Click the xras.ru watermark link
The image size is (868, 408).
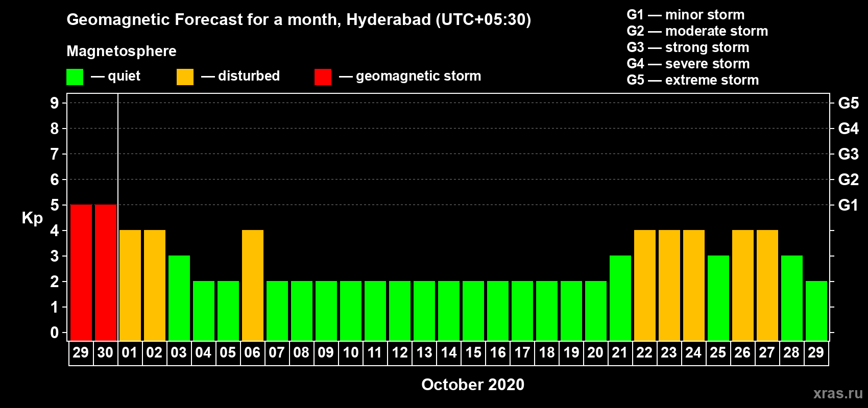(x=838, y=393)
